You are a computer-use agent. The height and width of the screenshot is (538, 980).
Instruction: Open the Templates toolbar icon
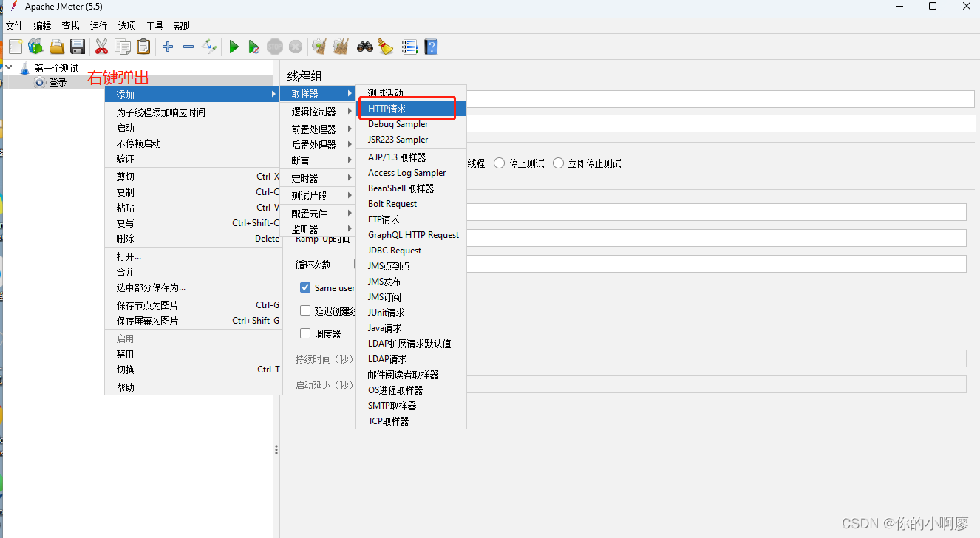tap(35, 47)
